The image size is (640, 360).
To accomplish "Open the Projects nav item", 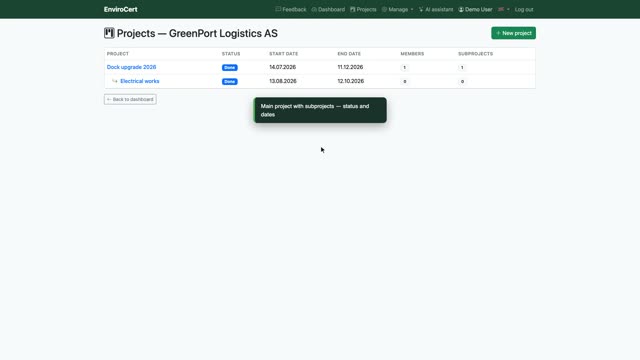I will (363, 9).
